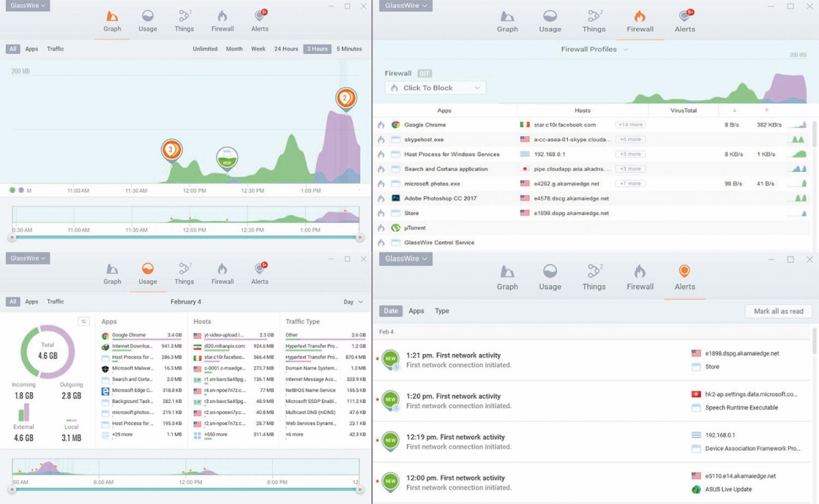
Task: Open the usage filter settings icon beside the Total chart
Action: [84, 321]
